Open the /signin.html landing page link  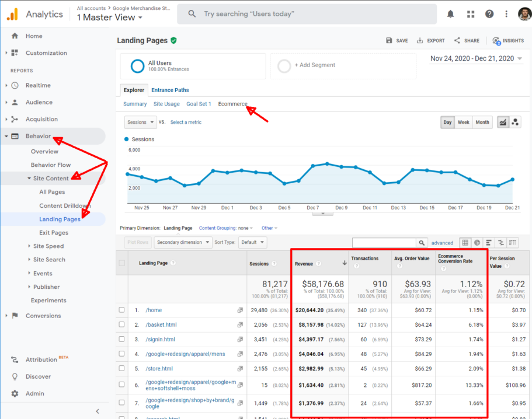160,339
